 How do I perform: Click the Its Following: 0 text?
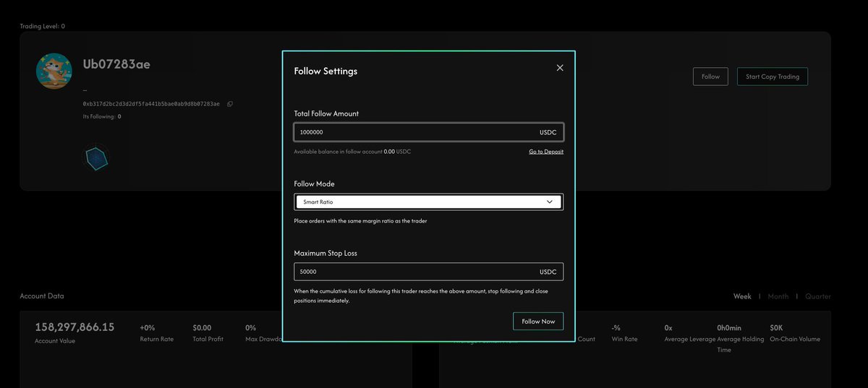(102, 116)
